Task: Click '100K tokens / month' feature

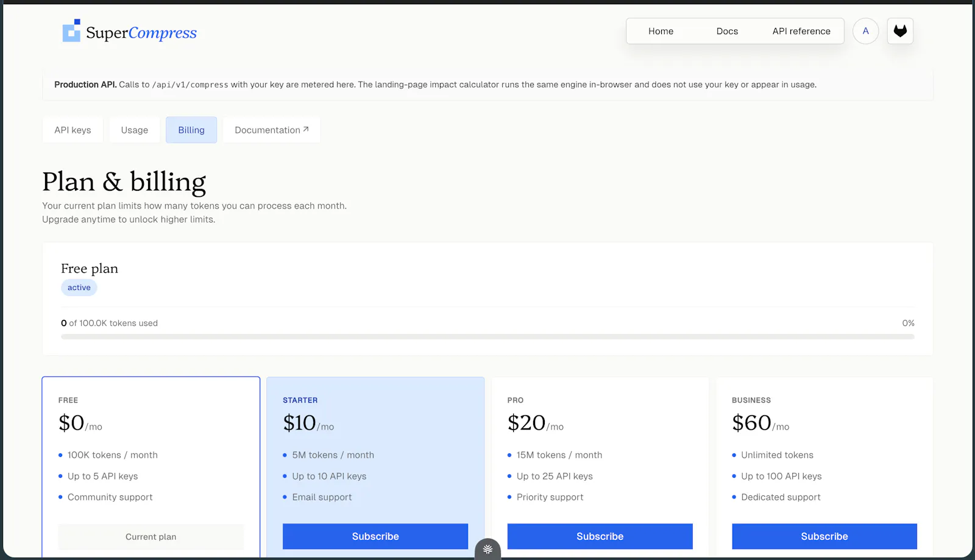Action: coord(113,455)
